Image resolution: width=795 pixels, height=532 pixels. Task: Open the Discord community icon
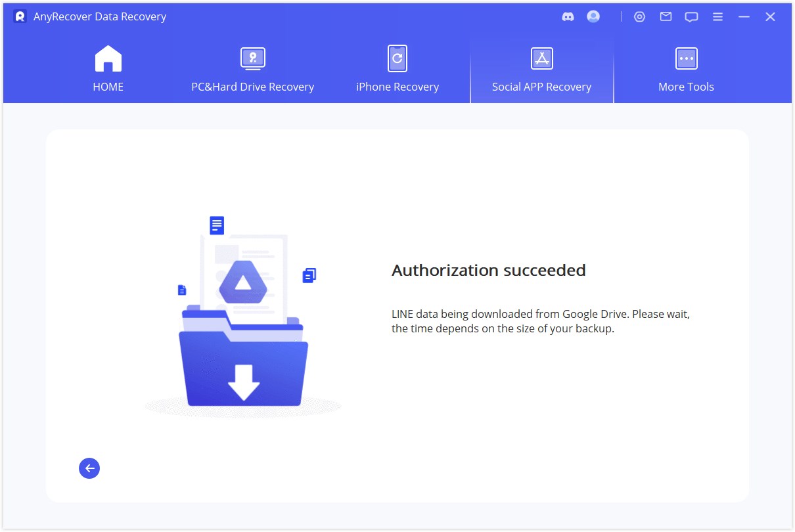(x=567, y=16)
